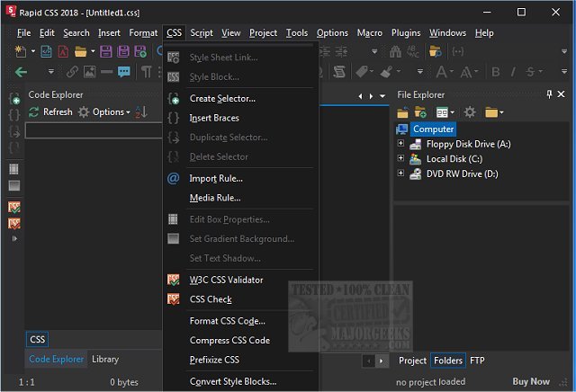The image size is (576, 392).
Task: Expand Floppy Disk Drive (A:) node
Action: point(400,143)
